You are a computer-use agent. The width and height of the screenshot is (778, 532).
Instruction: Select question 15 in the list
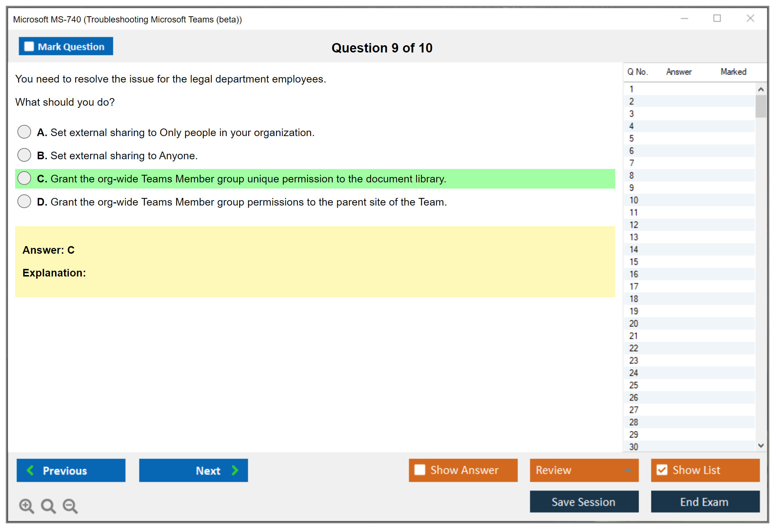pos(634,262)
